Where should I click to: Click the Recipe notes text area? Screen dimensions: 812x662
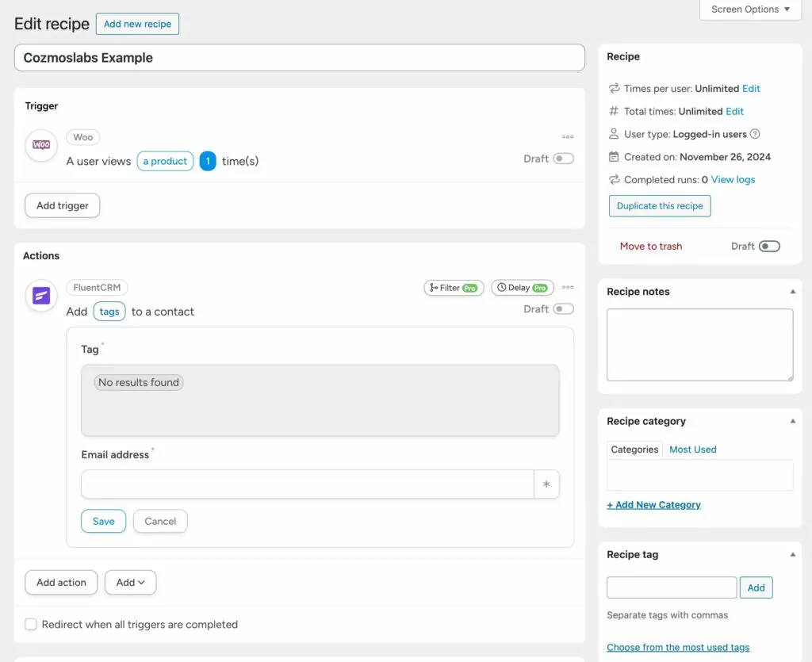[x=699, y=345]
